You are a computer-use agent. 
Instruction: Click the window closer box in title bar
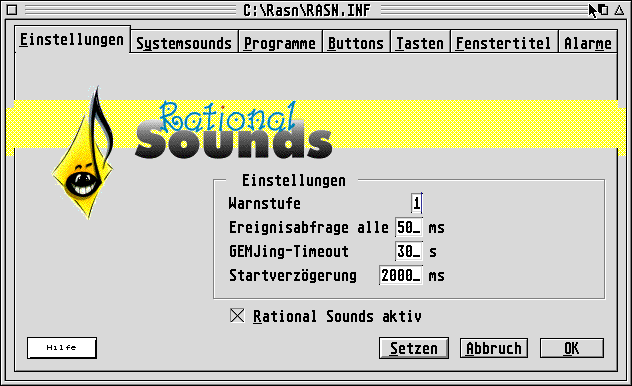(x=12, y=10)
